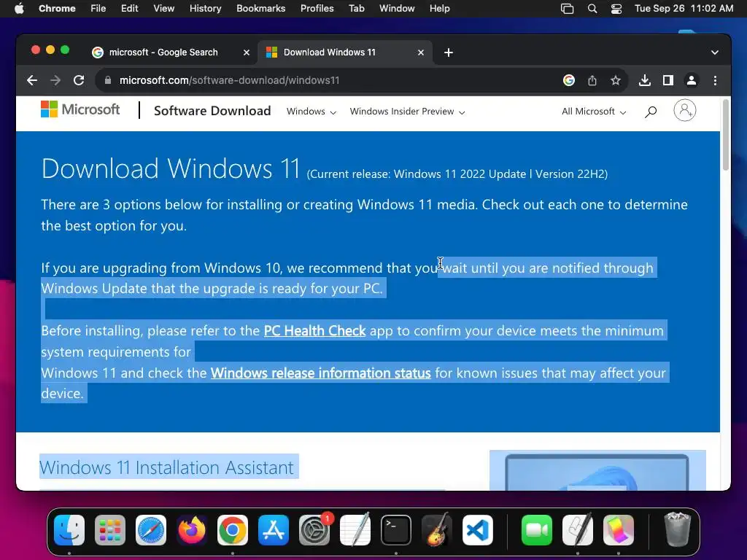This screenshot has height=560, width=747.
Task: Expand Windows Insider Preview dropdown
Action: [x=407, y=112]
